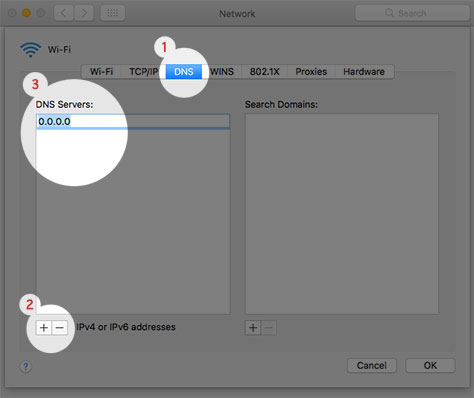Screen dimensions: 474x398
Task: Go back with the toolbar back arrow
Action: click(x=63, y=13)
